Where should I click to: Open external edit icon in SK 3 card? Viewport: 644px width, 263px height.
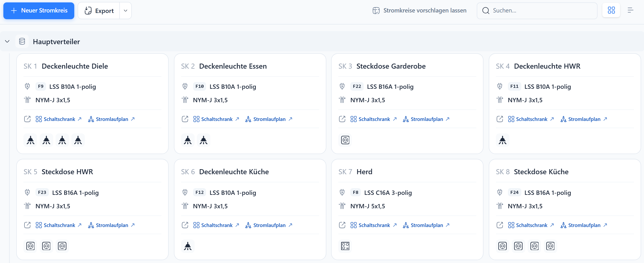342,119
